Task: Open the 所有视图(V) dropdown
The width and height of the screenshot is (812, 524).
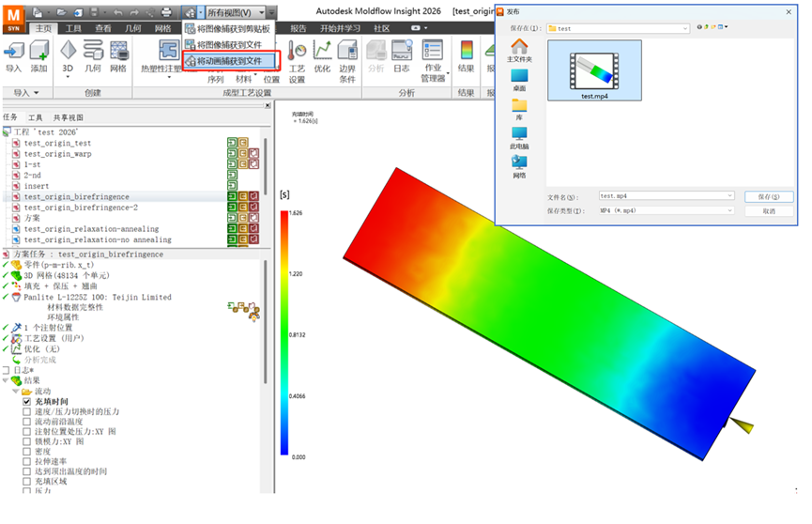Action: (237, 12)
